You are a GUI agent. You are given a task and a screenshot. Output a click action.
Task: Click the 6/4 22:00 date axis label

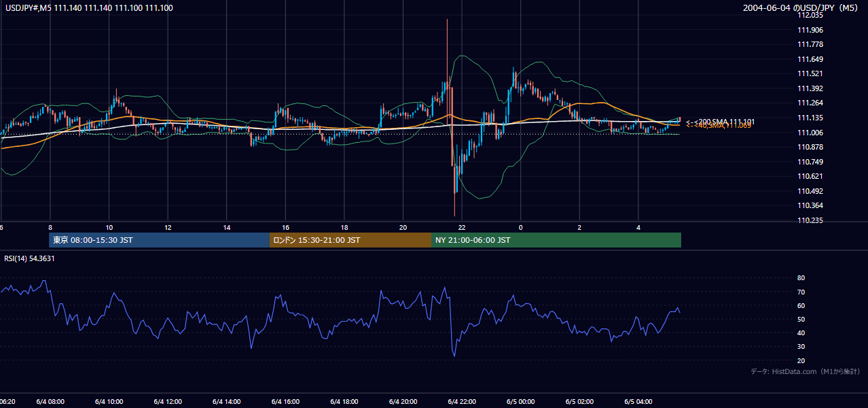tap(462, 401)
